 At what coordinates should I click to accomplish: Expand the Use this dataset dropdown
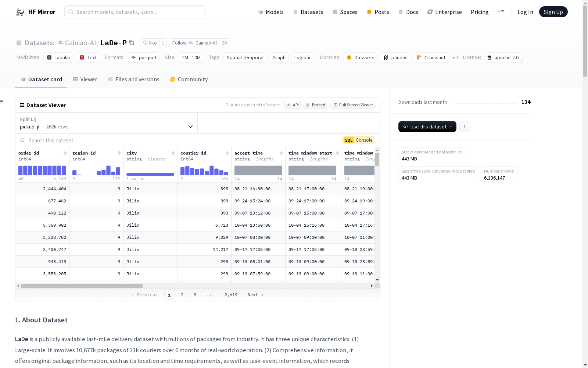pyautogui.click(x=427, y=127)
